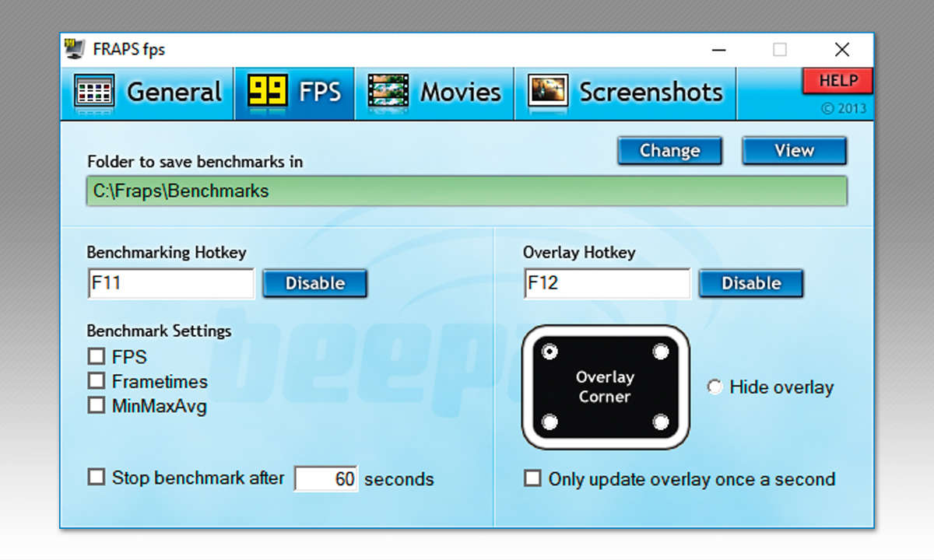This screenshot has height=560, width=934.
Task: Click the General tab grid icon
Action: (x=94, y=92)
